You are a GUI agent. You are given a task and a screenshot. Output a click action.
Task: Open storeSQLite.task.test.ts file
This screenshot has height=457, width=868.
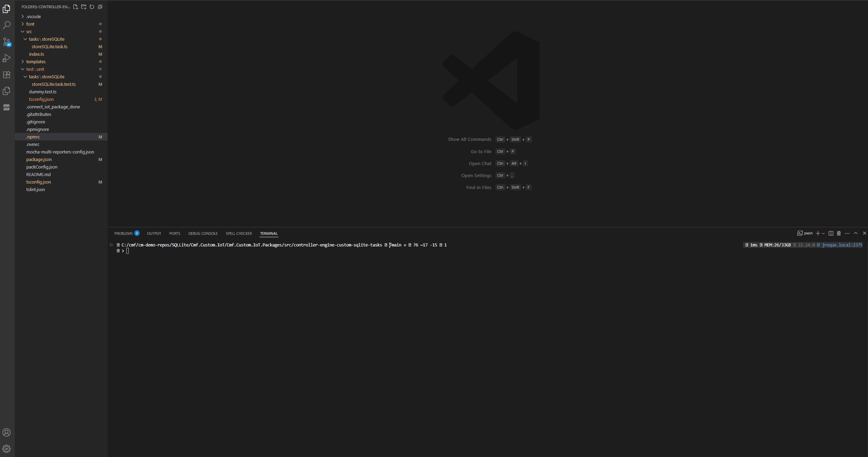[x=61, y=84]
